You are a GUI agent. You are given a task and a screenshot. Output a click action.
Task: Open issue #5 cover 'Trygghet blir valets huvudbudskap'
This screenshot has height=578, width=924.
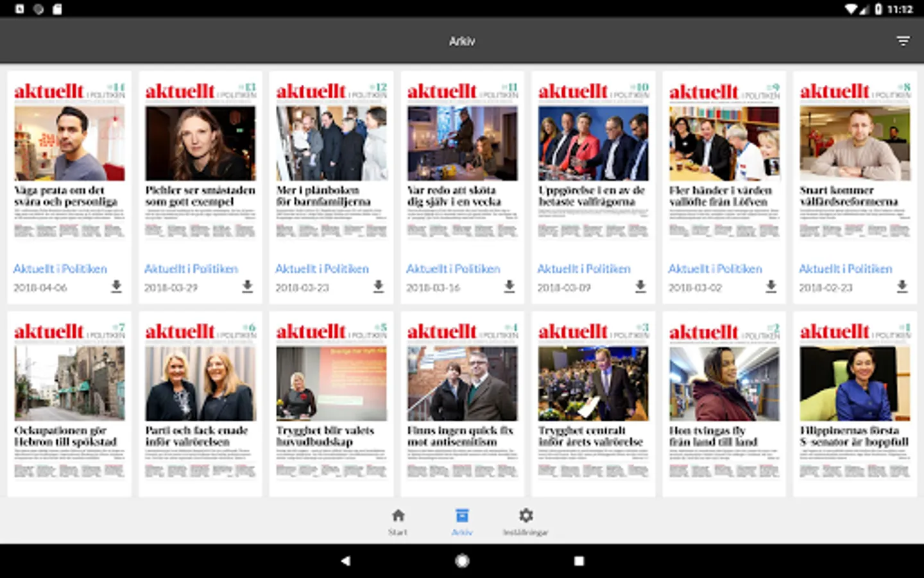pyautogui.click(x=331, y=401)
